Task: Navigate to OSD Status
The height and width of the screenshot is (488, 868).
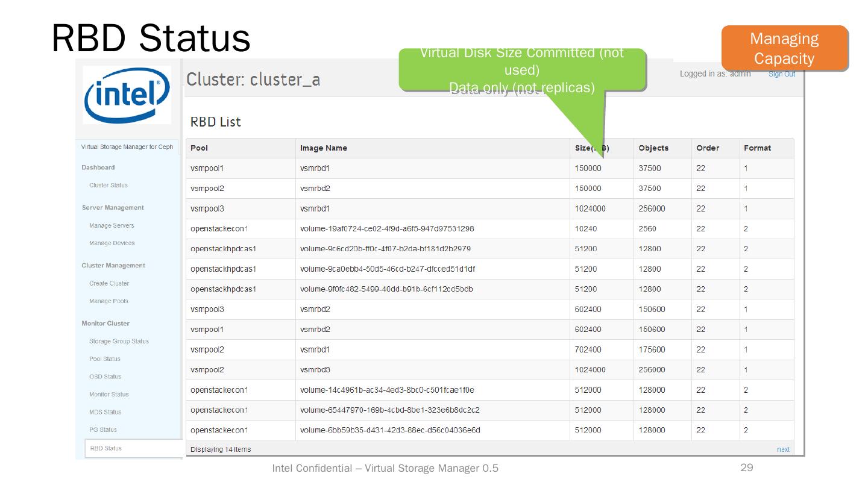Action: point(105,377)
